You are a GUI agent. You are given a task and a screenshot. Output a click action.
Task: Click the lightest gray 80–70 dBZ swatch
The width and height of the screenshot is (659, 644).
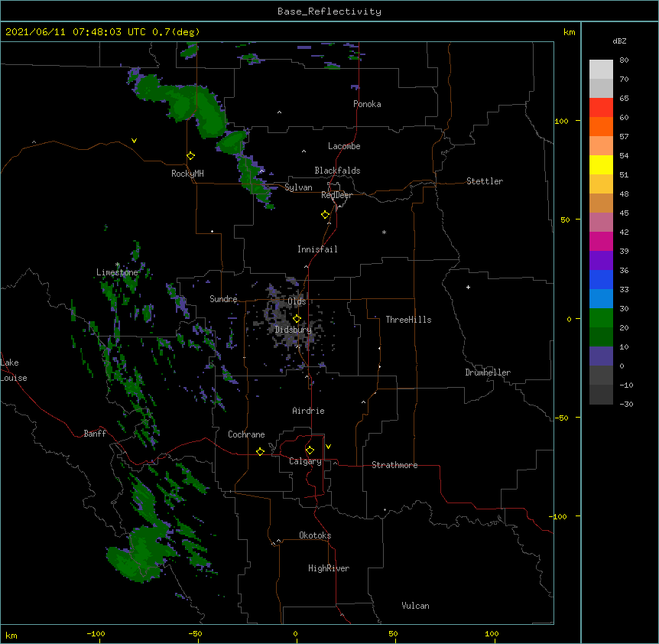pos(601,70)
